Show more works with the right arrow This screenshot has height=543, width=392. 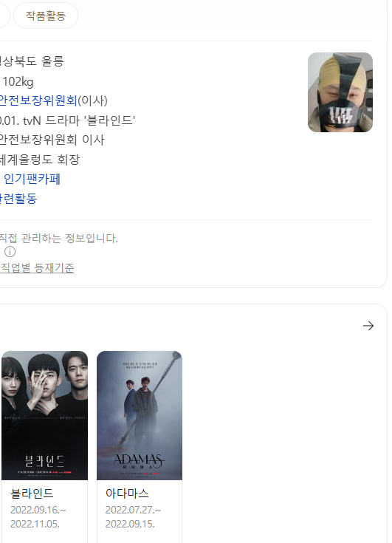(x=368, y=326)
